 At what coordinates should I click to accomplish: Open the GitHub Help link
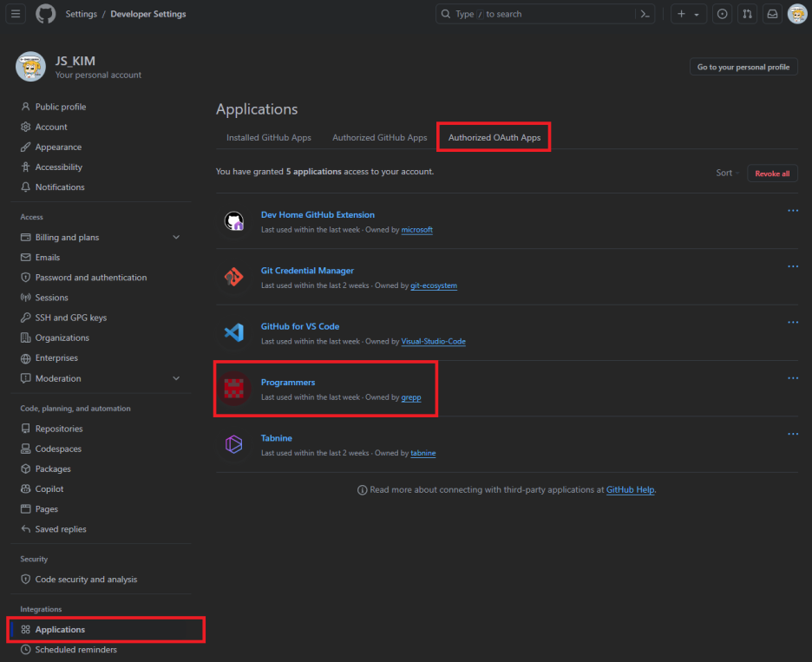click(630, 490)
